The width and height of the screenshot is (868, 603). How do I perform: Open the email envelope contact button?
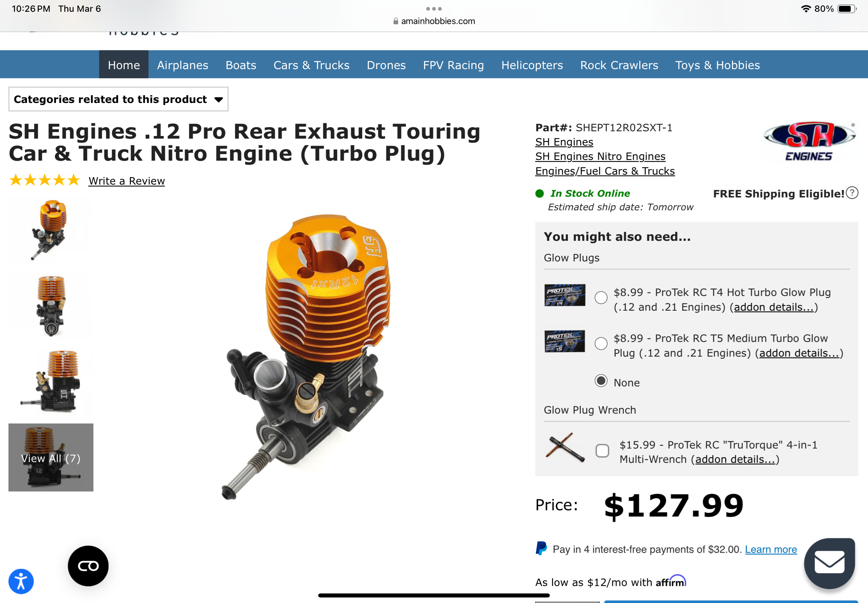829,563
